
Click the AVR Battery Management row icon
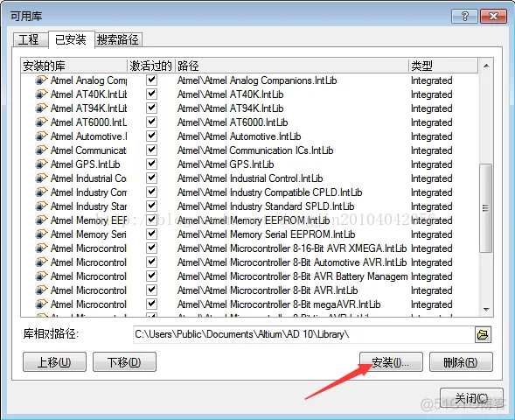coord(41,276)
